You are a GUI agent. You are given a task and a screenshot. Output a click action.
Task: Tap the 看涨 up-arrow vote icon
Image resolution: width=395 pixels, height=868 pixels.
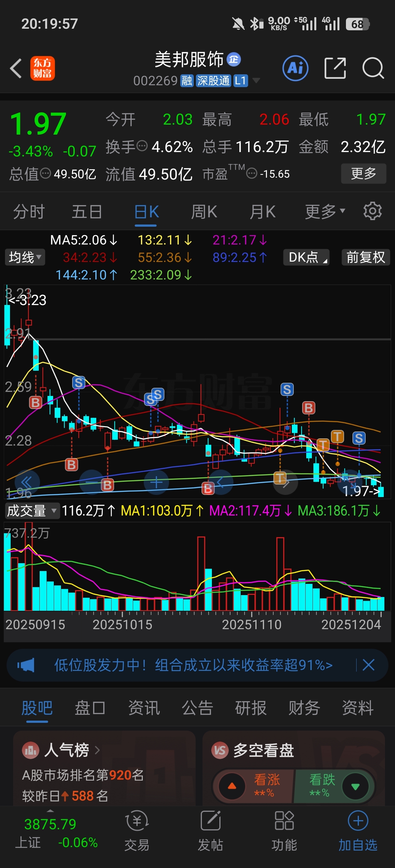[x=232, y=786]
